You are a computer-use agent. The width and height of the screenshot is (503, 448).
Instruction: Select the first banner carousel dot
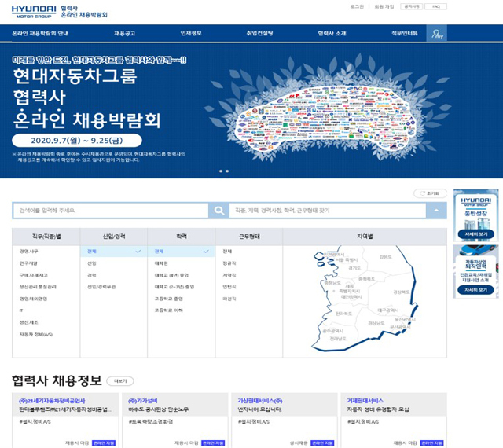pyautogui.click(x=221, y=171)
